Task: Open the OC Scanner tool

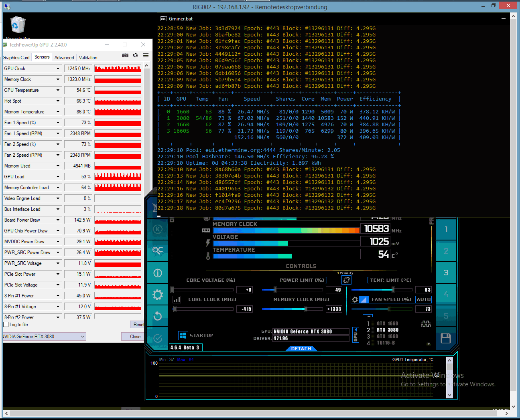Action: coord(157,250)
